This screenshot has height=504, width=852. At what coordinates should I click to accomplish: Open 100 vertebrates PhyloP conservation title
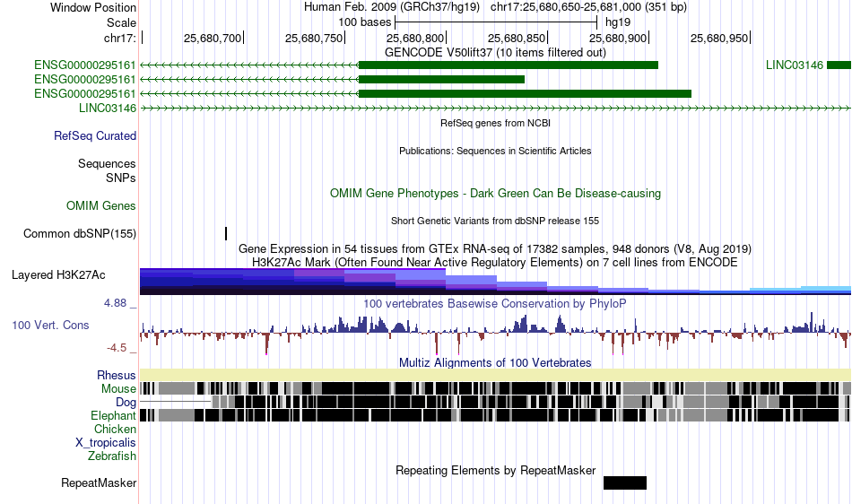point(495,304)
